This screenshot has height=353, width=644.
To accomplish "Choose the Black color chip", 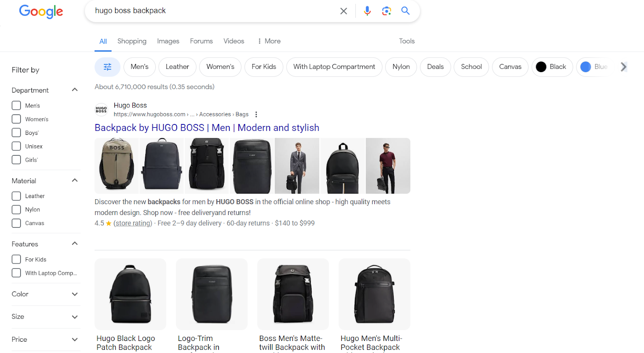I will 552,67.
